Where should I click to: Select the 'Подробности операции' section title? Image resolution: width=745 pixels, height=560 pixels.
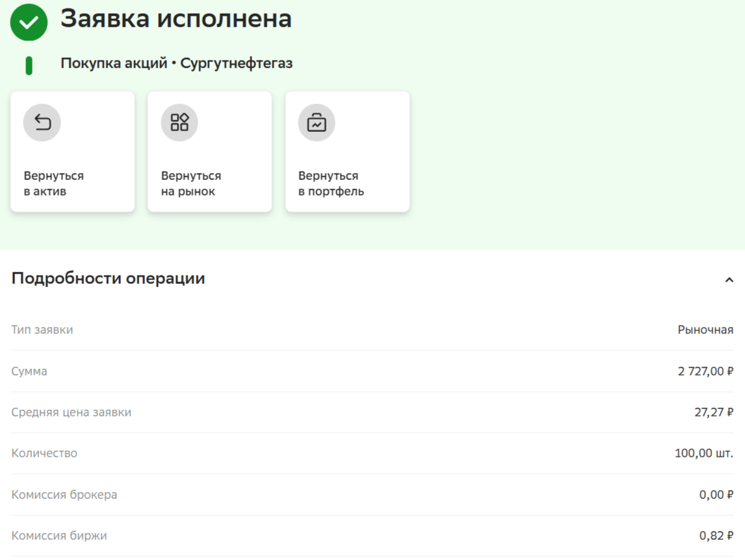[x=107, y=279]
